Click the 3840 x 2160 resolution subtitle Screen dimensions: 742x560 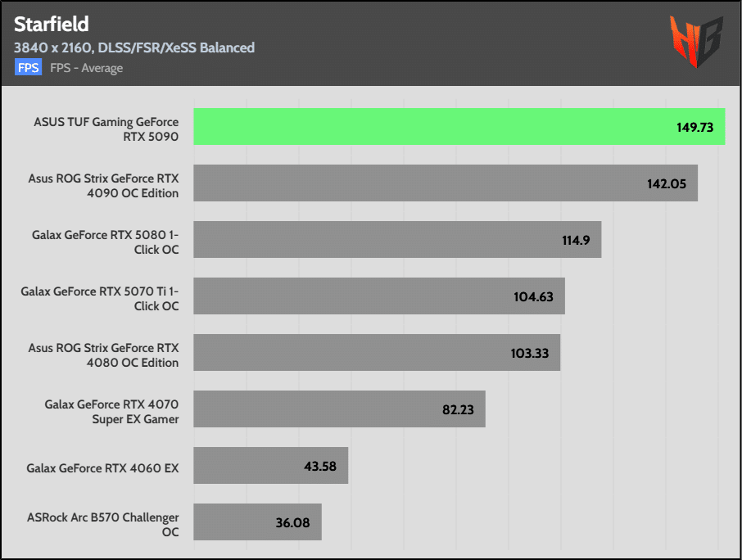point(134,47)
